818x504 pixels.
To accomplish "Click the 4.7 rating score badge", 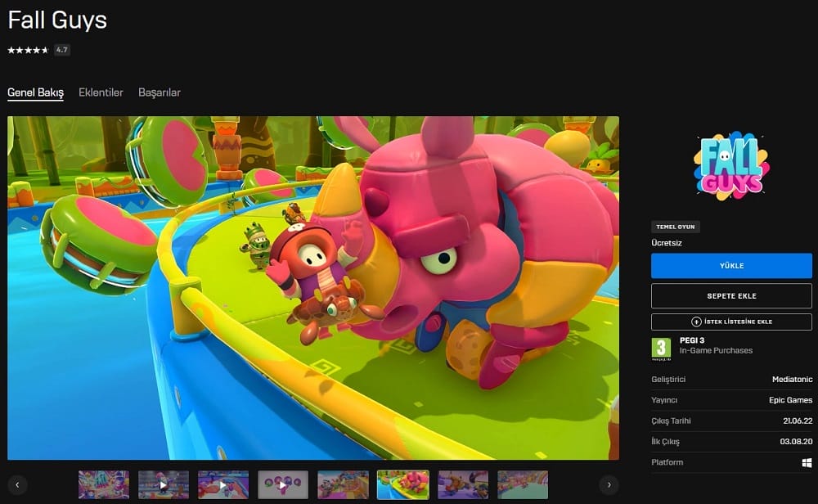I will click(62, 50).
